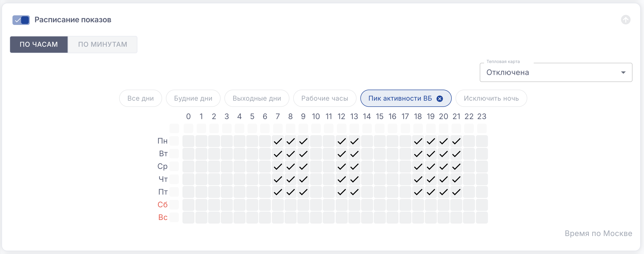
Task: Toggle the whole Вс row selector
Action: click(174, 217)
